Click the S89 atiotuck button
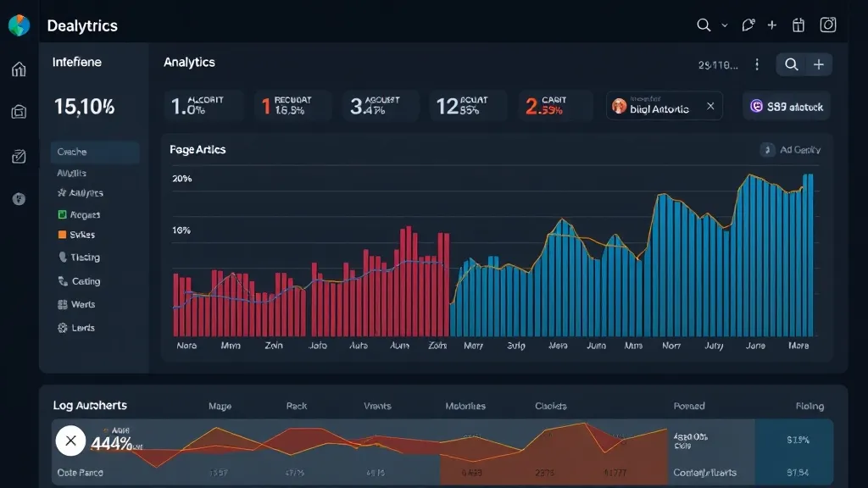 [x=787, y=106]
